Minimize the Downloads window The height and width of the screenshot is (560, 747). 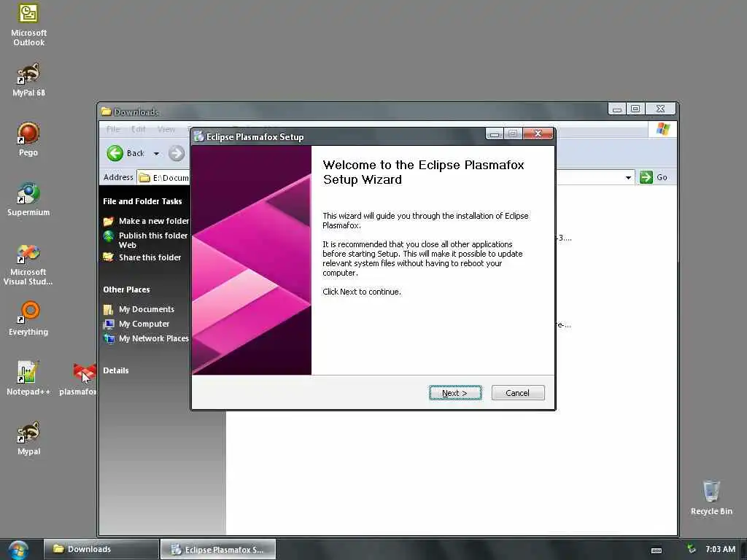pos(617,109)
